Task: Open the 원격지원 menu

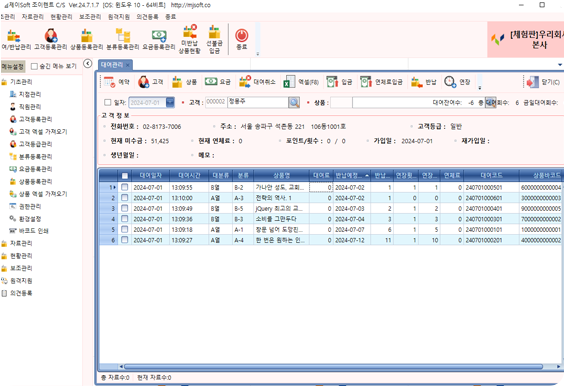Action: pos(119,17)
